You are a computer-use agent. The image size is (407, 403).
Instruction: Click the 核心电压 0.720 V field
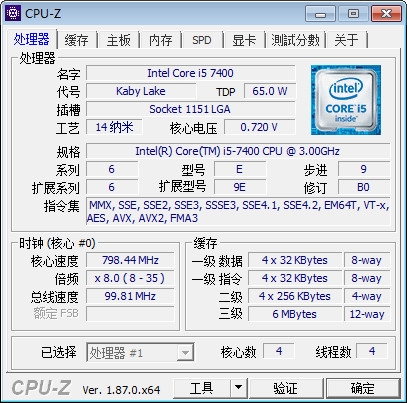(x=259, y=127)
